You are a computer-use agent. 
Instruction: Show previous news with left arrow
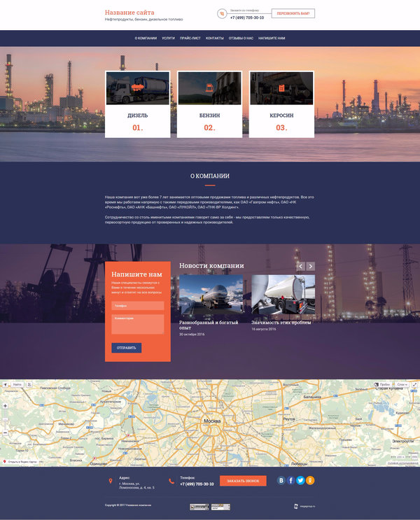(301, 266)
